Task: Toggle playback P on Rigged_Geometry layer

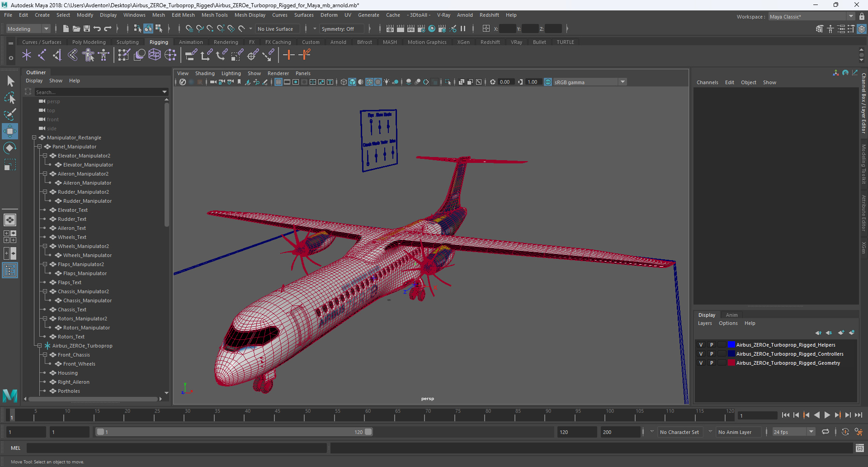Action: pos(712,363)
